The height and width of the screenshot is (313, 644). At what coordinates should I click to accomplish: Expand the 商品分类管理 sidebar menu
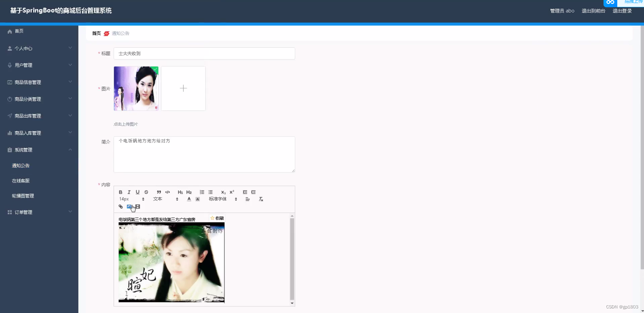tap(39, 99)
